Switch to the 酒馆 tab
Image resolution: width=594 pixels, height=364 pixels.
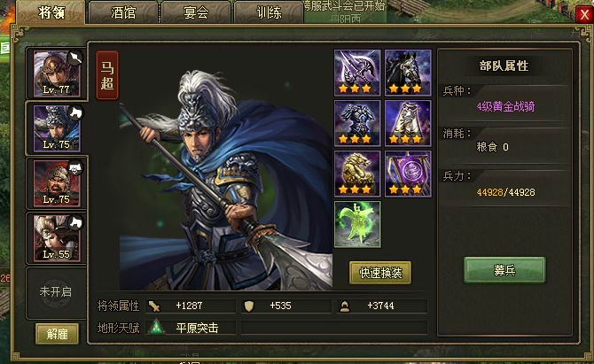pyautogui.click(x=122, y=12)
